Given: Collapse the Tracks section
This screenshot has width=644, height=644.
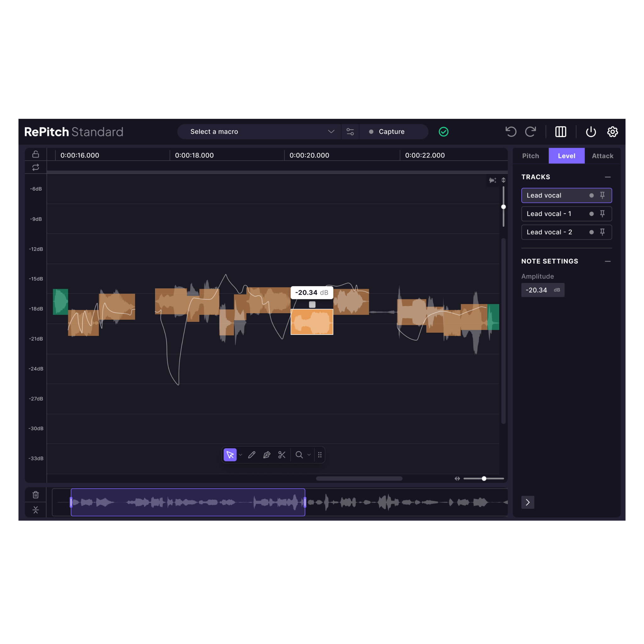Looking at the screenshot, I should (x=607, y=177).
